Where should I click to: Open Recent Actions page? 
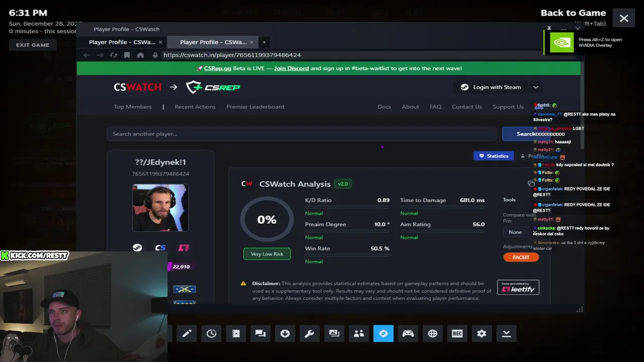pyautogui.click(x=195, y=107)
